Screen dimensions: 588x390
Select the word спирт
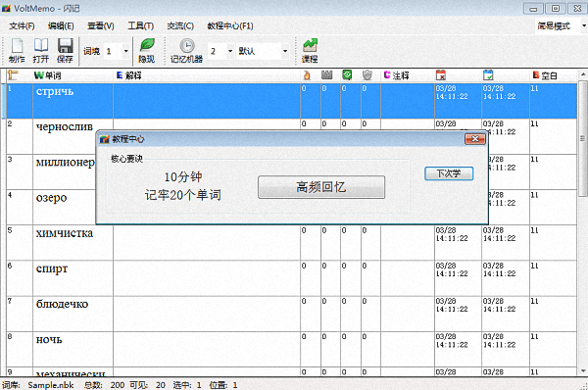click(52, 268)
